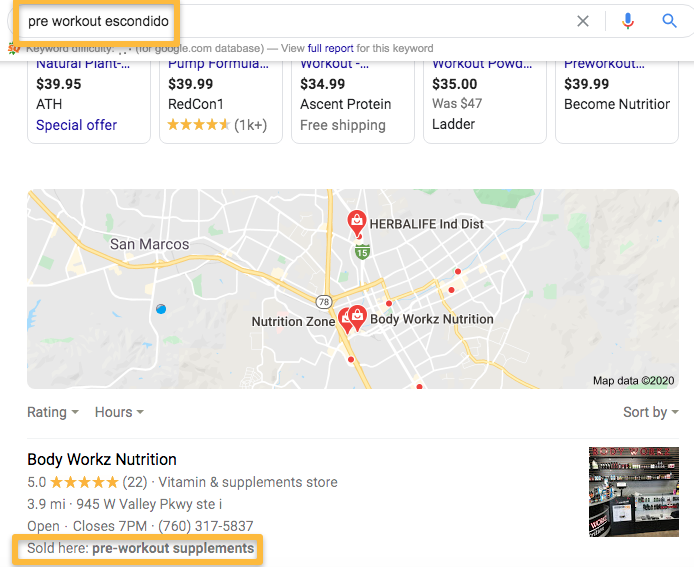694x567 pixels.
Task: Click the phone number (760) 317-5837
Action: tap(206, 526)
